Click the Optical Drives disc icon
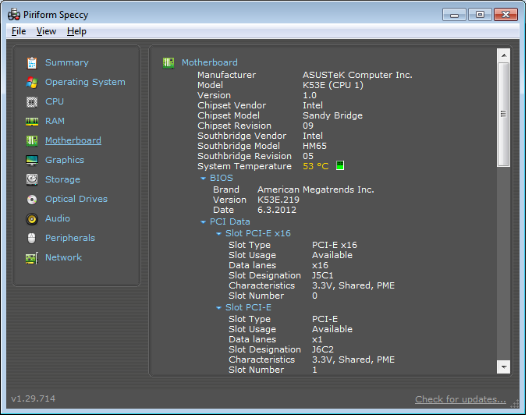 tap(32, 200)
